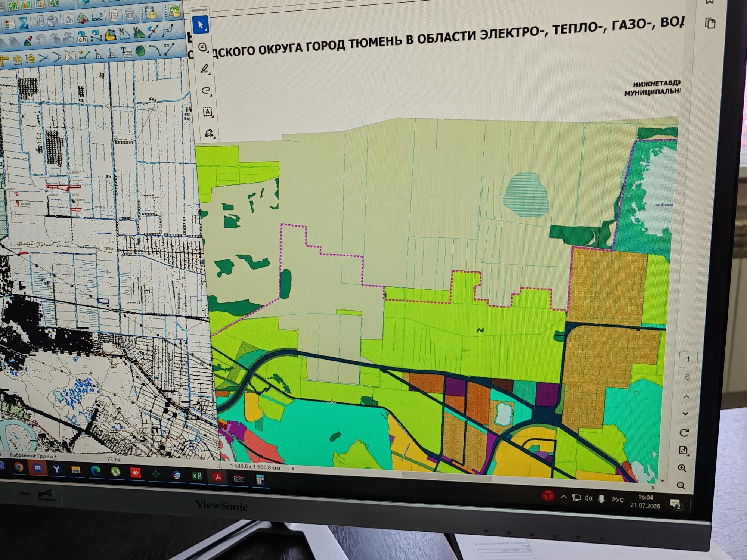Open uTorrent from the taskbar
Screen dimensions: 747x560
[x=115, y=472]
